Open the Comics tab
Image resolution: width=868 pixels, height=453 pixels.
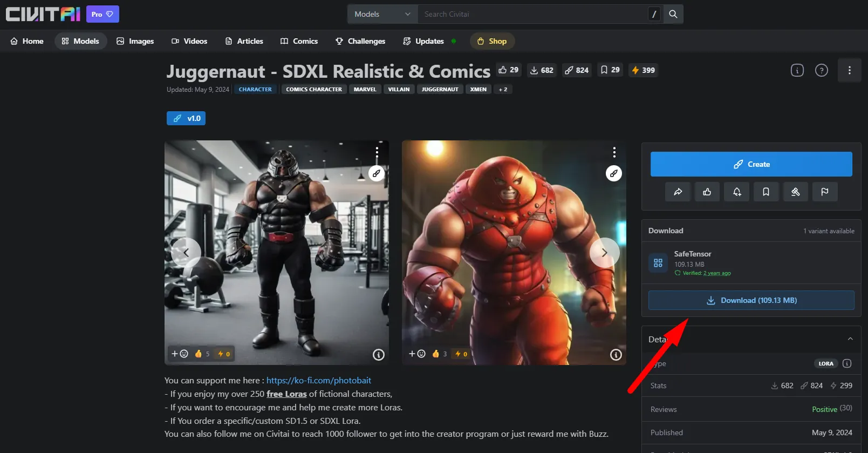[299, 41]
